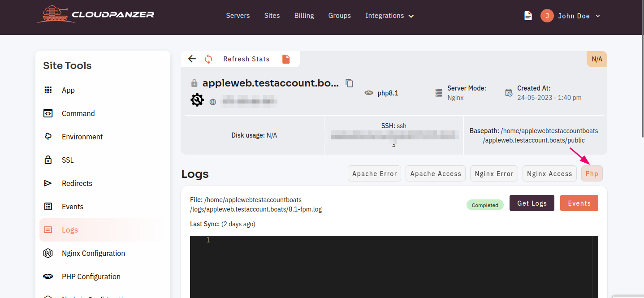Click the log File path text

(256, 204)
